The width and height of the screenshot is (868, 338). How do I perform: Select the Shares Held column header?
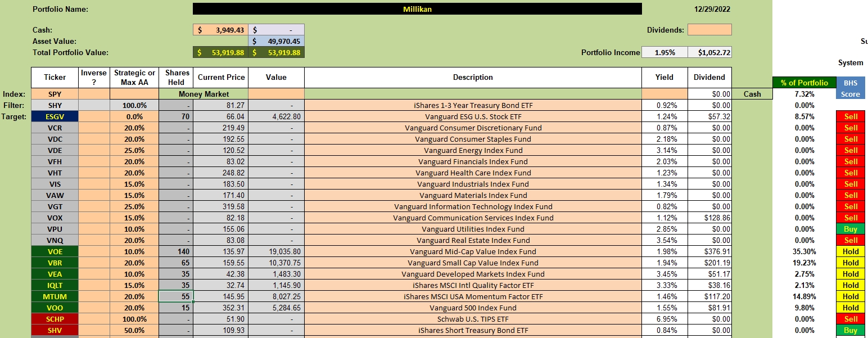point(175,78)
